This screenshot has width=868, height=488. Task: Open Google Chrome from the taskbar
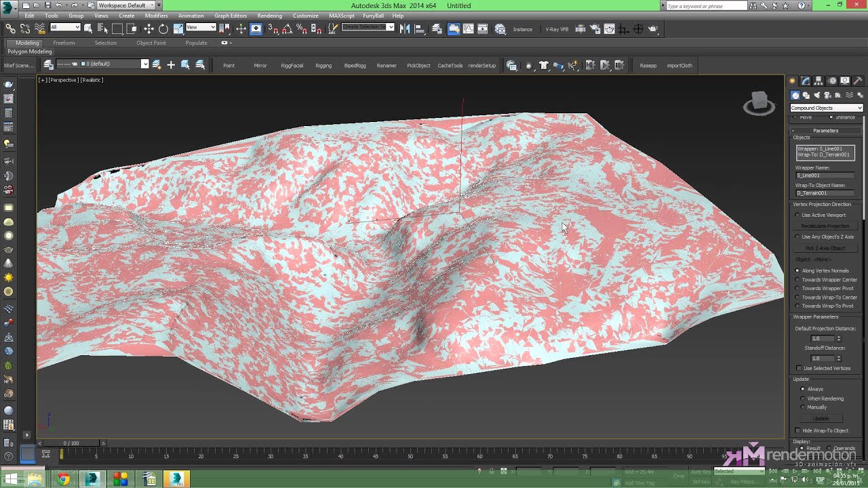(63, 479)
